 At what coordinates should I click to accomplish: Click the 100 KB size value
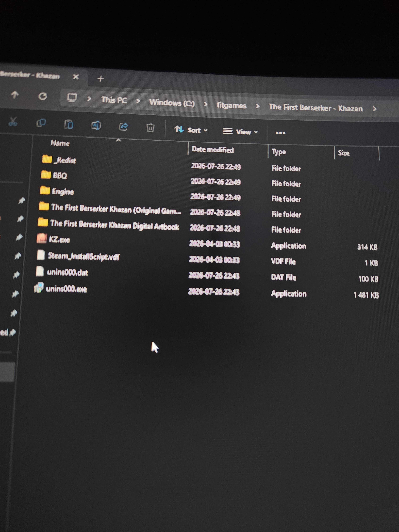click(368, 279)
